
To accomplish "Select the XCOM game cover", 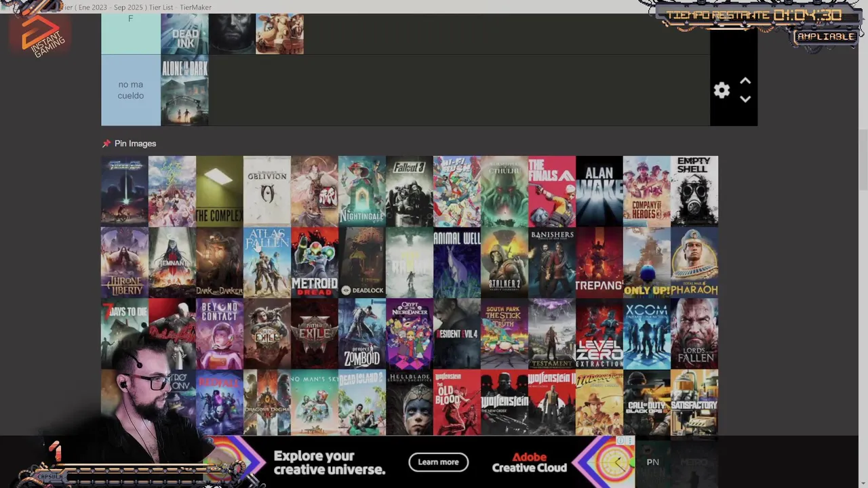I will tap(647, 333).
